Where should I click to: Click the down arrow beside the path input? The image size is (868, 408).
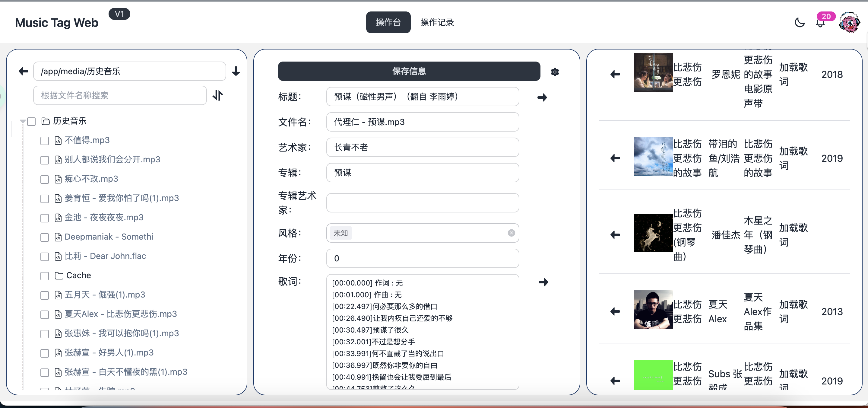point(236,71)
